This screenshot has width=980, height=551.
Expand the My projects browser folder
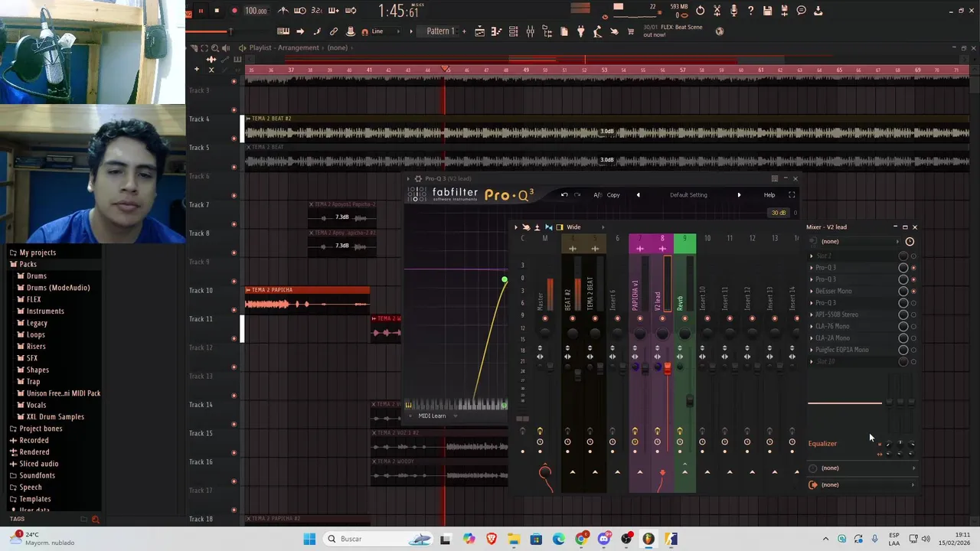pyautogui.click(x=38, y=253)
